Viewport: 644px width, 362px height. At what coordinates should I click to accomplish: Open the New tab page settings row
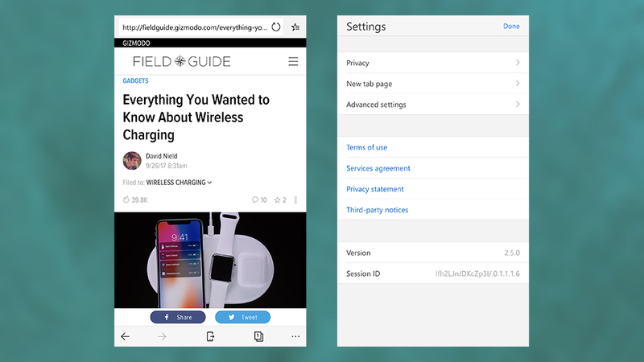click(x=433, y=84)
